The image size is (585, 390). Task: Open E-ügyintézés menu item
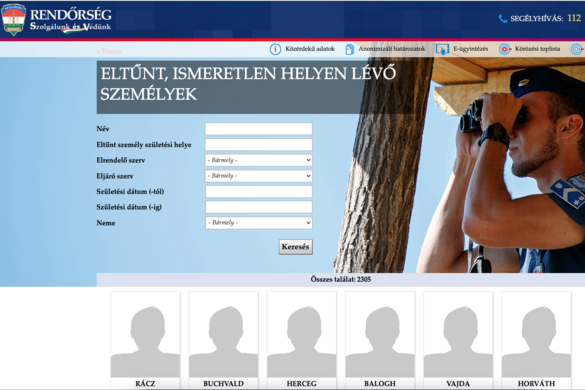point(470,49)
